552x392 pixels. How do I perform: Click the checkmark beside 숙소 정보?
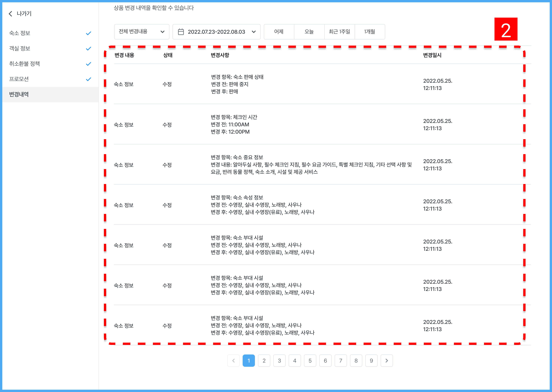point(88,33)
